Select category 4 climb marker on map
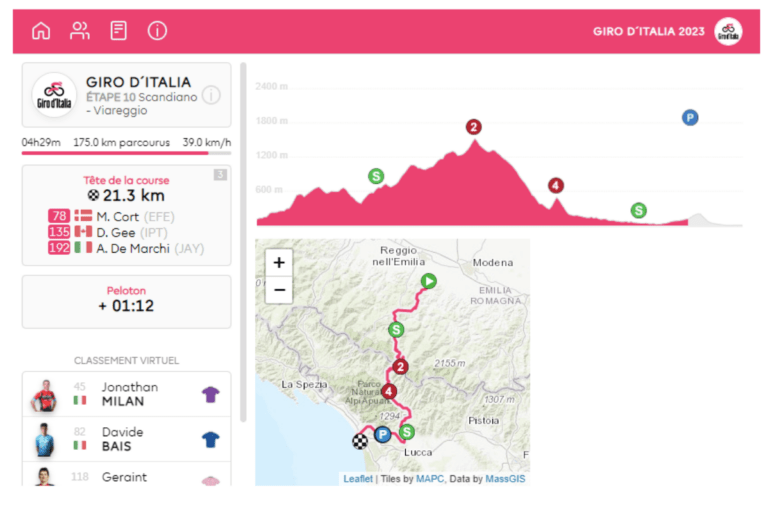The width and height of the screenshot is (768, 526). [x=388, y=391]
